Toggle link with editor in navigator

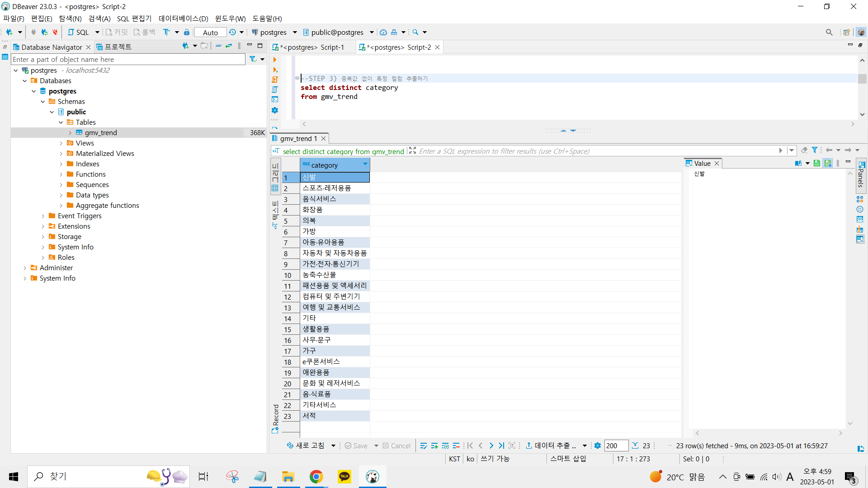229,46
